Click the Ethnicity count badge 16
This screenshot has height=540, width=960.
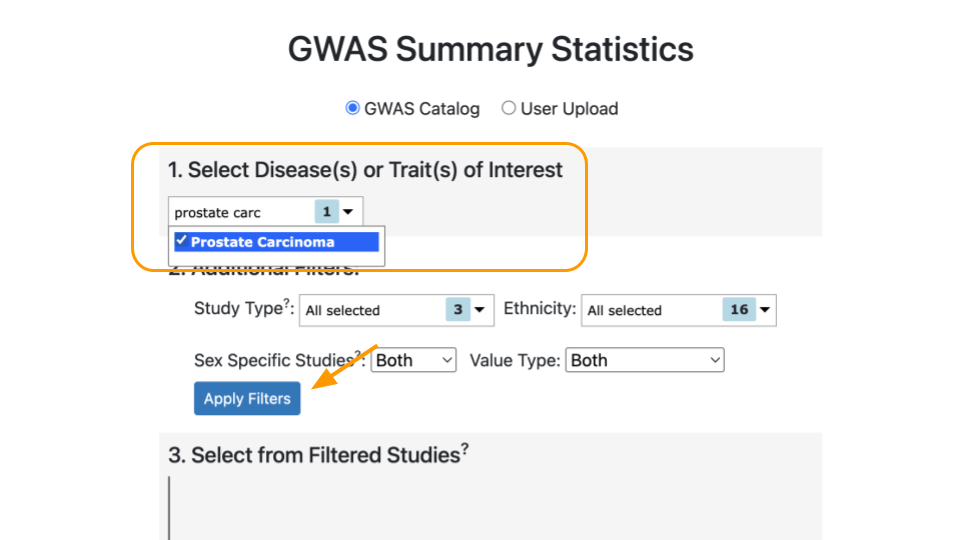pyautogui.click(x=739, y=310)
